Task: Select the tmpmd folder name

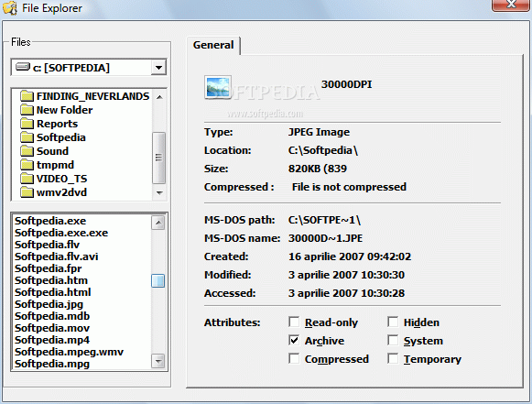Action: (55, 165)
